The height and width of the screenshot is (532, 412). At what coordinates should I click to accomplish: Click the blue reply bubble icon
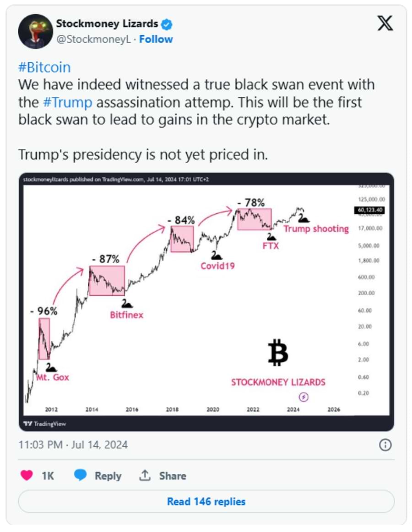pyautogui.click(x=81, y=476)
